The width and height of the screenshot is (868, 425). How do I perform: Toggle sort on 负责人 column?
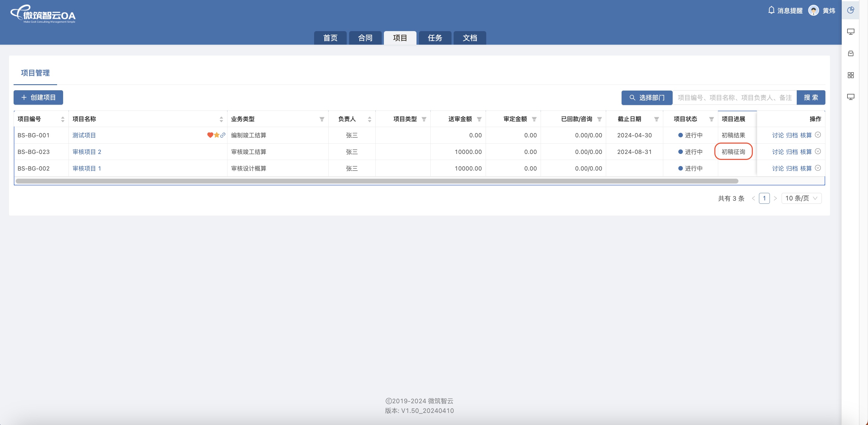pyautogui.click(x=370, y=119)
